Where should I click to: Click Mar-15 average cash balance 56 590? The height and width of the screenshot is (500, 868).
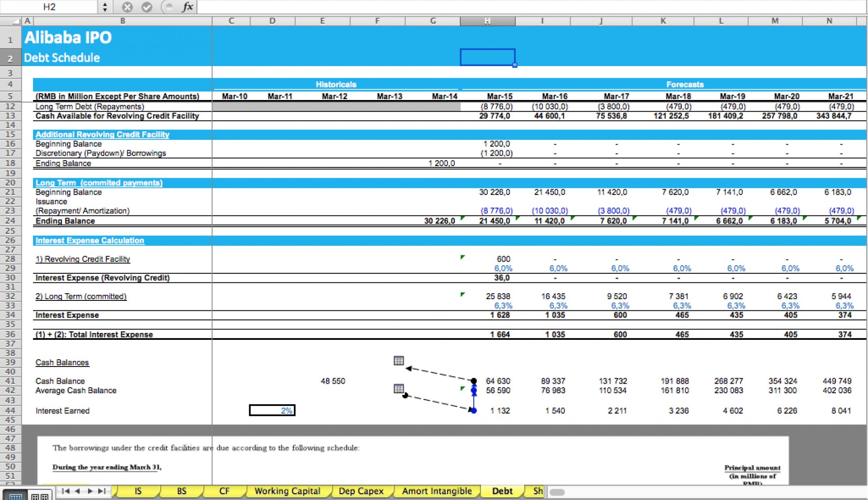(x=498, y=390)
